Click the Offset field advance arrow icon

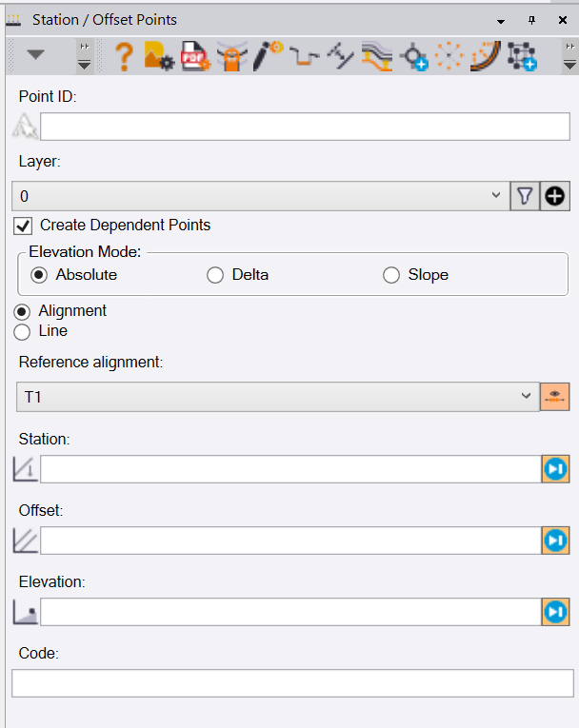pos(555,541)
